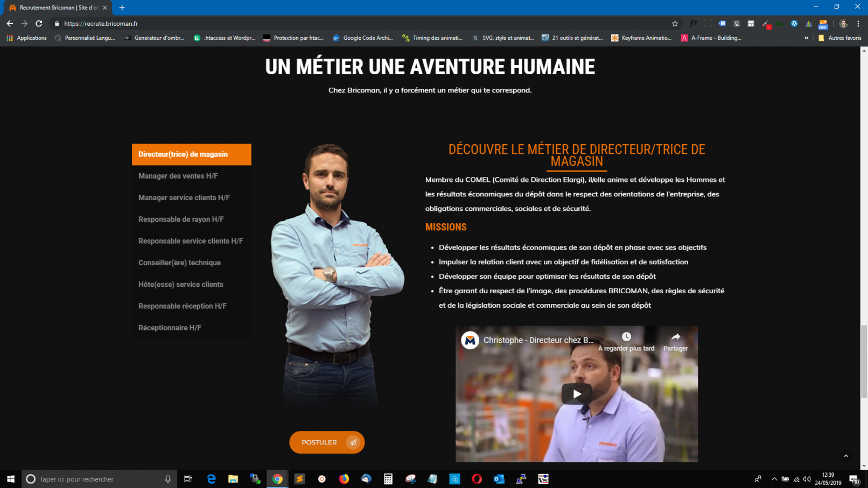868x488 pixels.
Task: Open the Autres favoris bookmarks folder
Action: (839, 38)
